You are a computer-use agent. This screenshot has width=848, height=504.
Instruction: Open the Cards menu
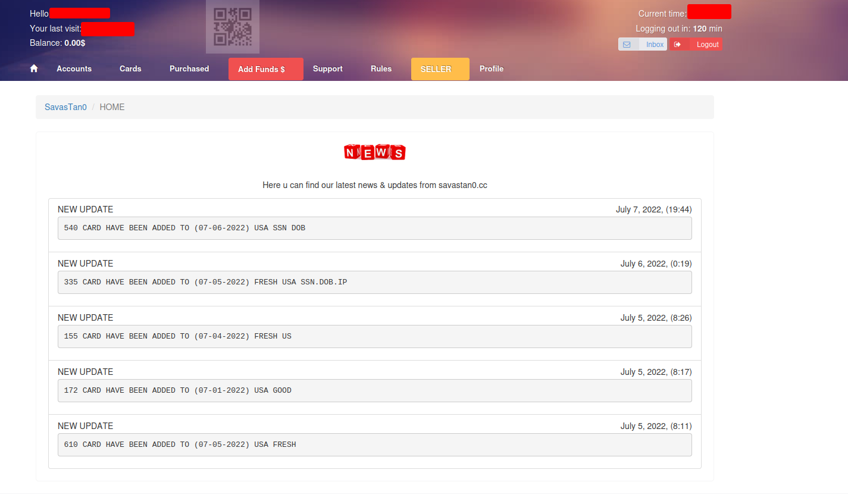click(x=130, y=69)
